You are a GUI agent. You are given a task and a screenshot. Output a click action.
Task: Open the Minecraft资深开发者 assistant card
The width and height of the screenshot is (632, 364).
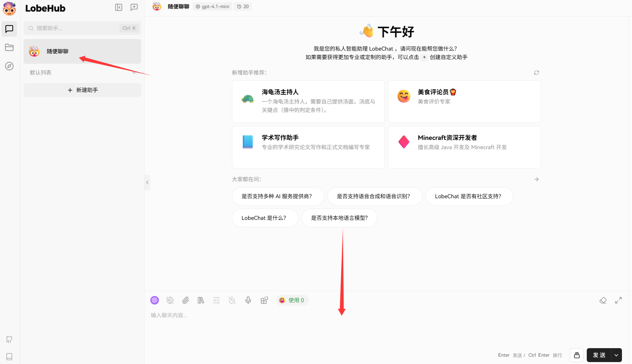click(465, 147)
